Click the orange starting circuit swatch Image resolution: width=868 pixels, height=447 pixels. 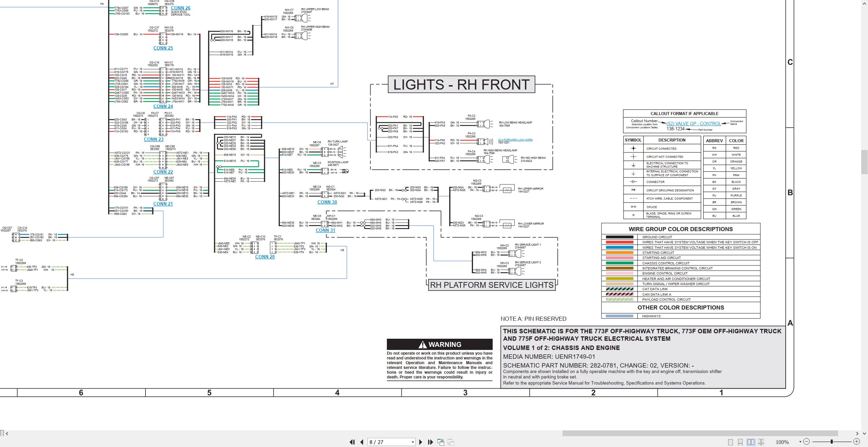coord(619,253)
